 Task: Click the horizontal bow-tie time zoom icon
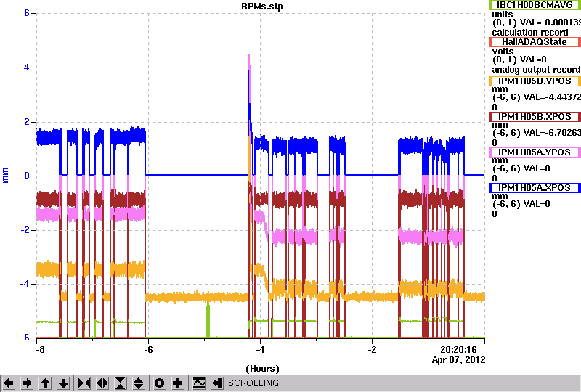(x=84, y=383)
